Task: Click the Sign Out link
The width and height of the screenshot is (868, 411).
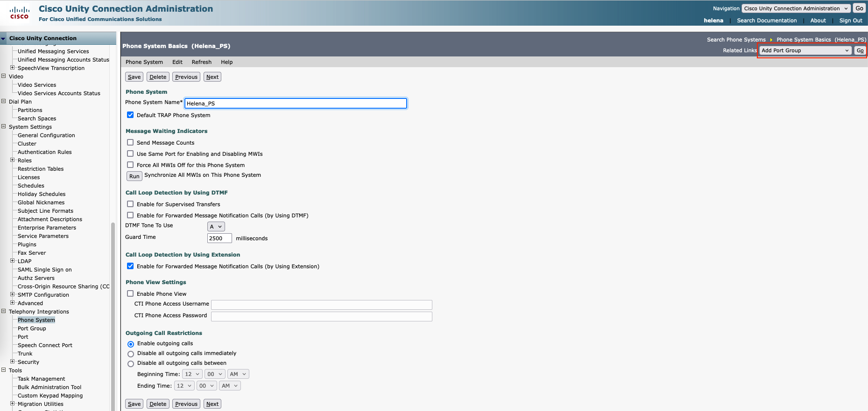Action: (x=850, y=21)
